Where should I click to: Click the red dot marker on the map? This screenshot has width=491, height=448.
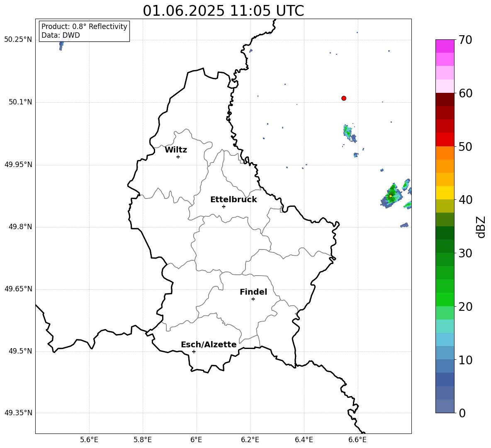pyautogui.click(x=344, y=98)
